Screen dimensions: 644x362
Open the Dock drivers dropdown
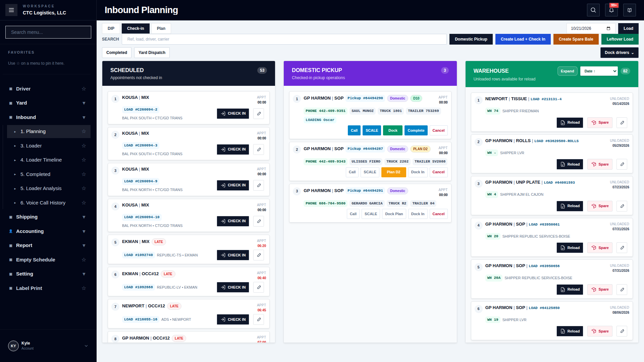click(619, 53)
